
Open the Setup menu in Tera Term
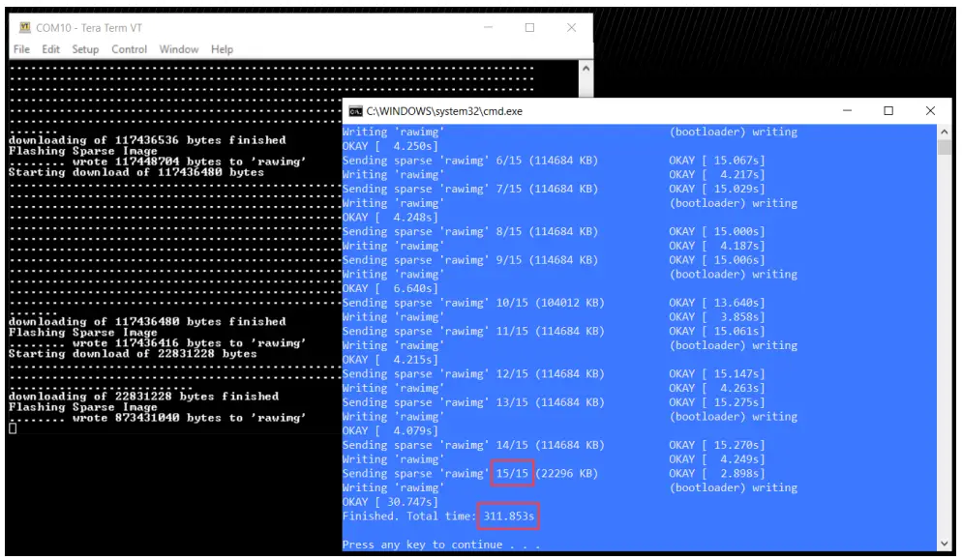click(85, 49)
